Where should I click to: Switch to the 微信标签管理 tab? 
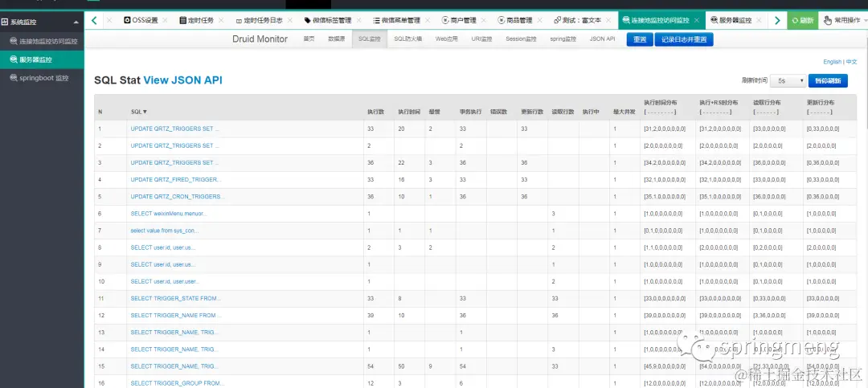[x=328, y=20]
